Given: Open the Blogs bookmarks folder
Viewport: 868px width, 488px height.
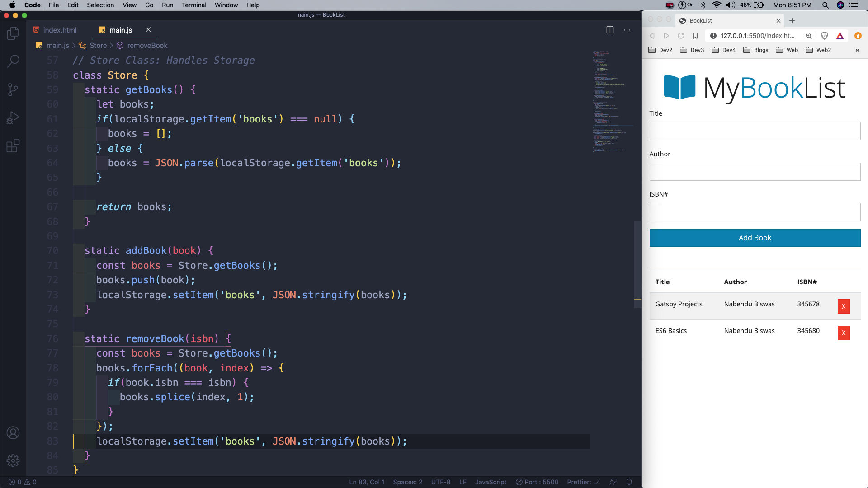Looking at the screenshot, I should [x=756, y=50].
